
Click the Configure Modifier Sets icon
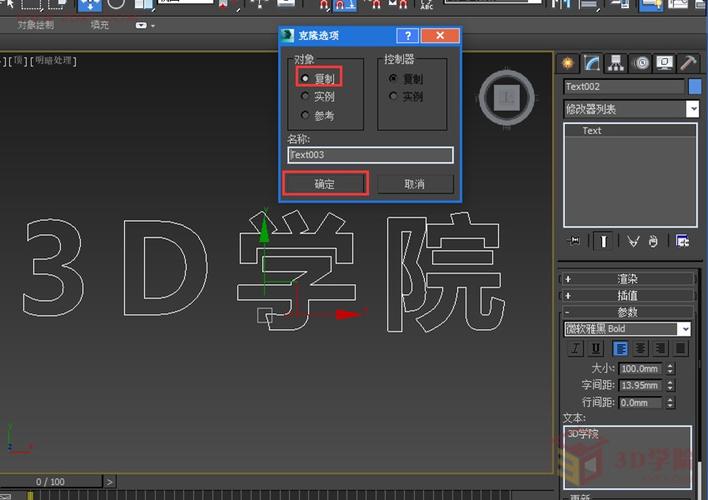pyautogui.click(x=682, y=241)
